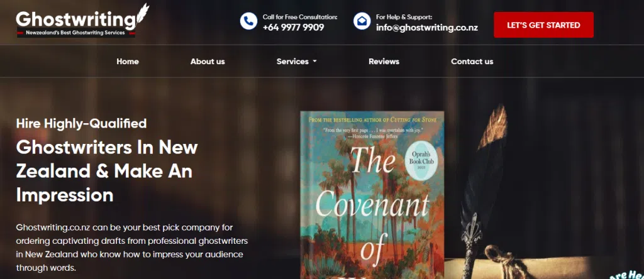Click the Ghostwriting logo text
644x279 pixels.
(76, 19)
